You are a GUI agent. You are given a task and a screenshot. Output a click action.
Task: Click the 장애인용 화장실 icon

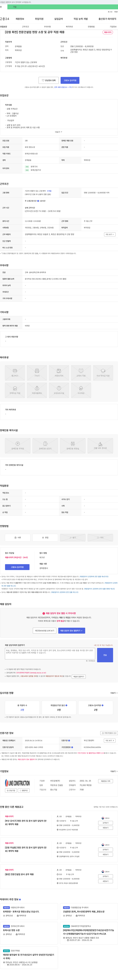pos(73,446)
